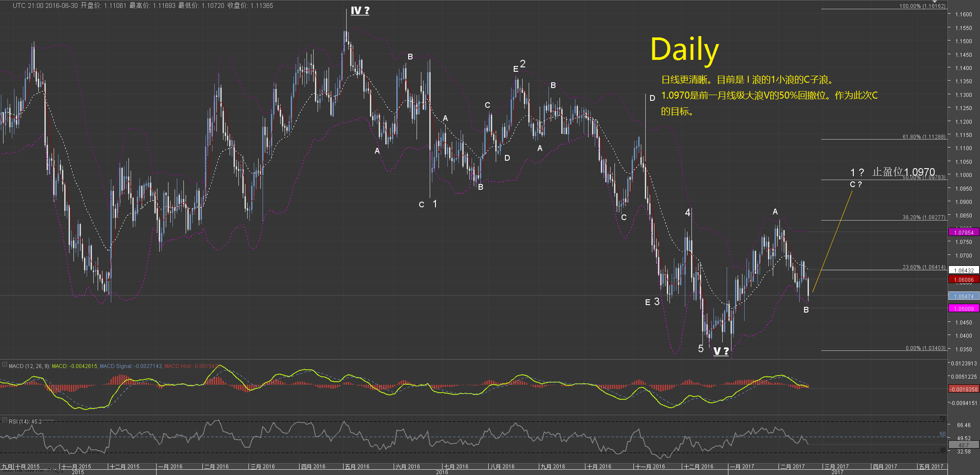Viewport: 980px width, 475px height.
Task: Click the red -0.0018358 MACD value tag
Action: [964, 389]
